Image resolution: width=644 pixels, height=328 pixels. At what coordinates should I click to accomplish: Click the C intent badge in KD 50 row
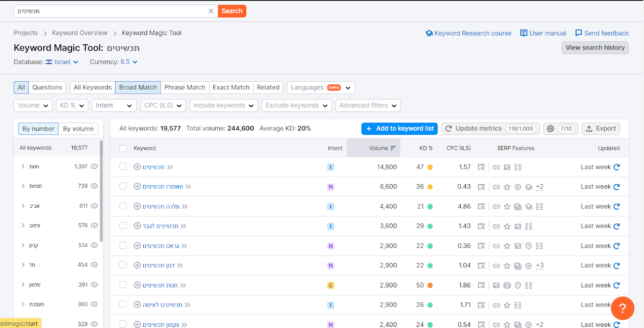pyautogui.click(x=331, y=285)
